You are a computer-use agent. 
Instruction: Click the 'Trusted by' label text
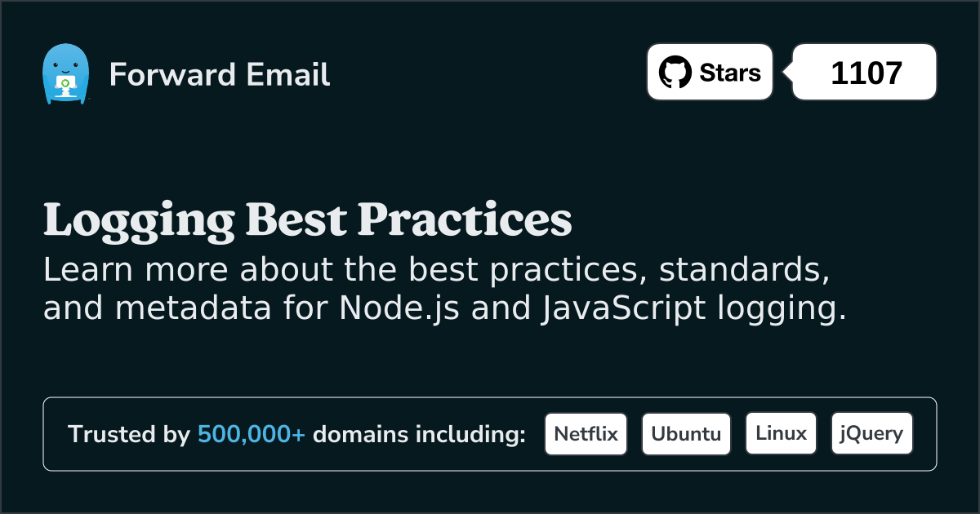coord(129,435)
